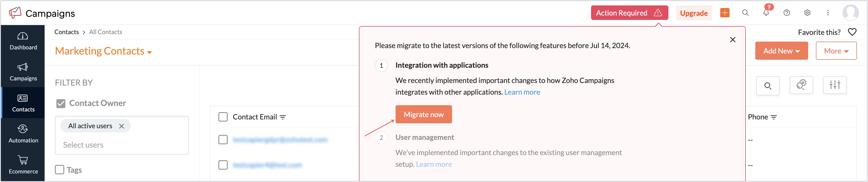868x182 pixels.
Task: Open the column sliders filter button
Action: [x=835, y=85]
